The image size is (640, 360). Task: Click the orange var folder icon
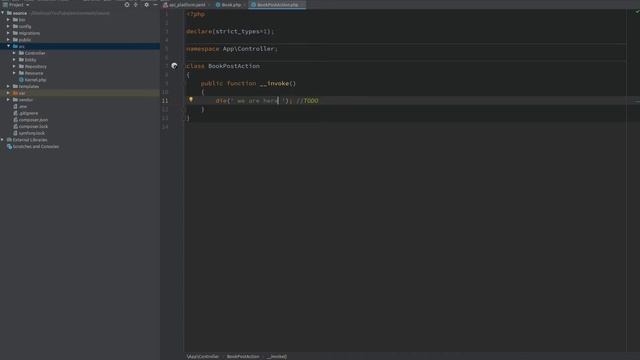pyautogui.click(x=15, y=93)
